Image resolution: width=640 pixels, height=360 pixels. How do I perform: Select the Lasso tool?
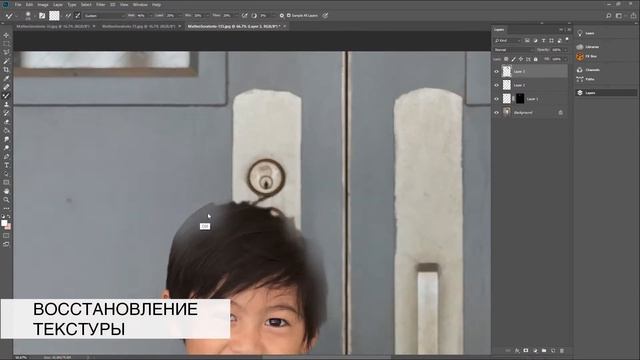[6, 52]
